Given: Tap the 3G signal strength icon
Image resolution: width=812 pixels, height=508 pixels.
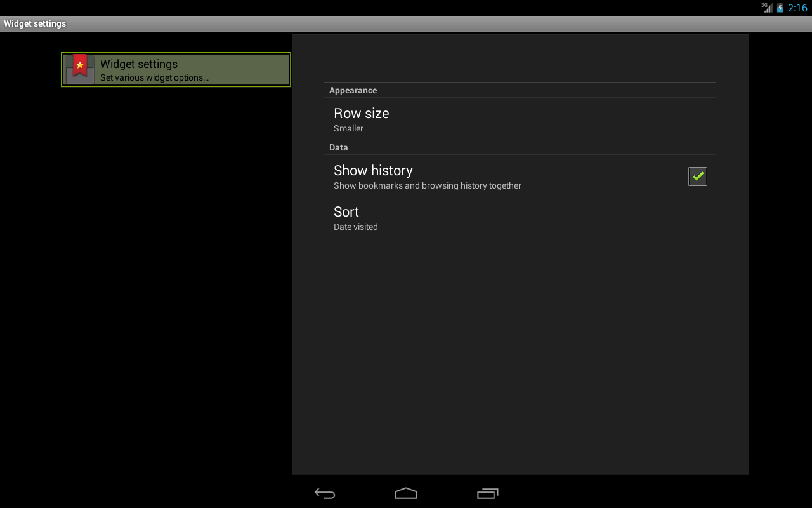Looking at the screenshot, I should pos(768,8).
